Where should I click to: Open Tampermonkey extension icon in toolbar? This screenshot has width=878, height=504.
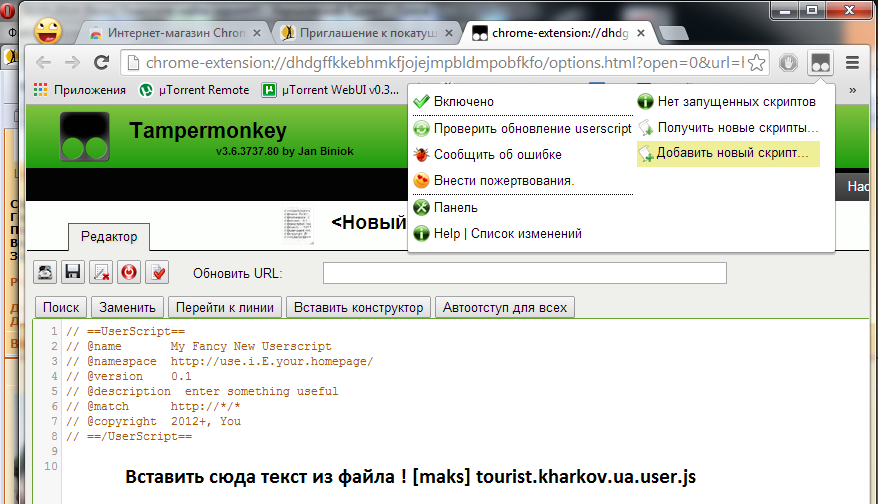point(821,63)
